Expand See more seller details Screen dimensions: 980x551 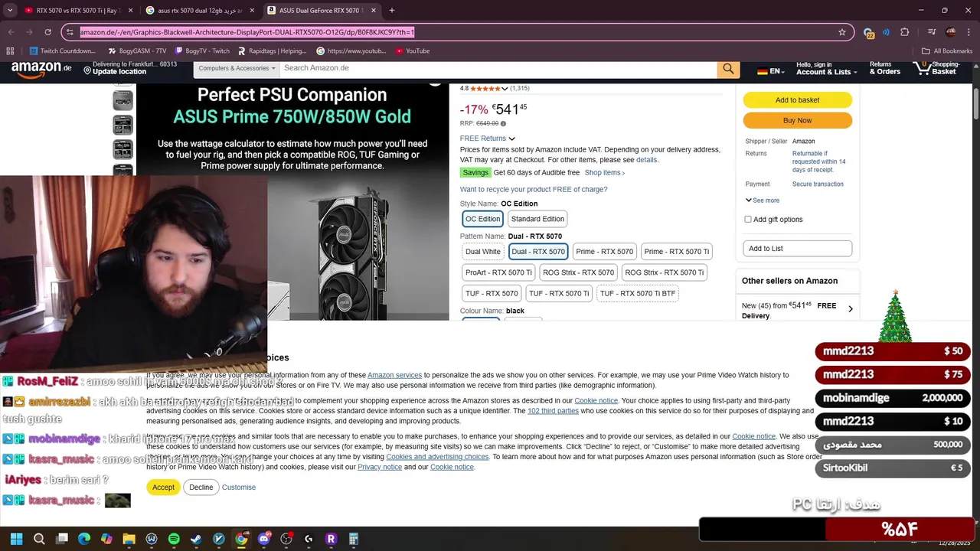(x=763, y=201)
